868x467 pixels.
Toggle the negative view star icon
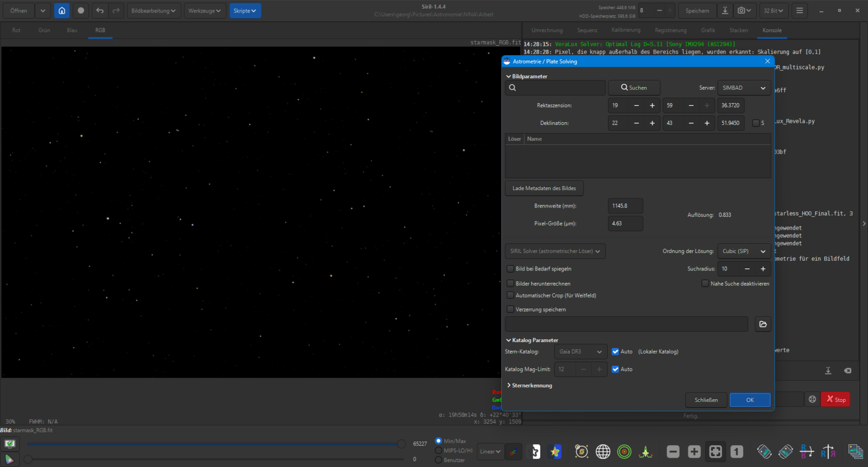[535, 452]
